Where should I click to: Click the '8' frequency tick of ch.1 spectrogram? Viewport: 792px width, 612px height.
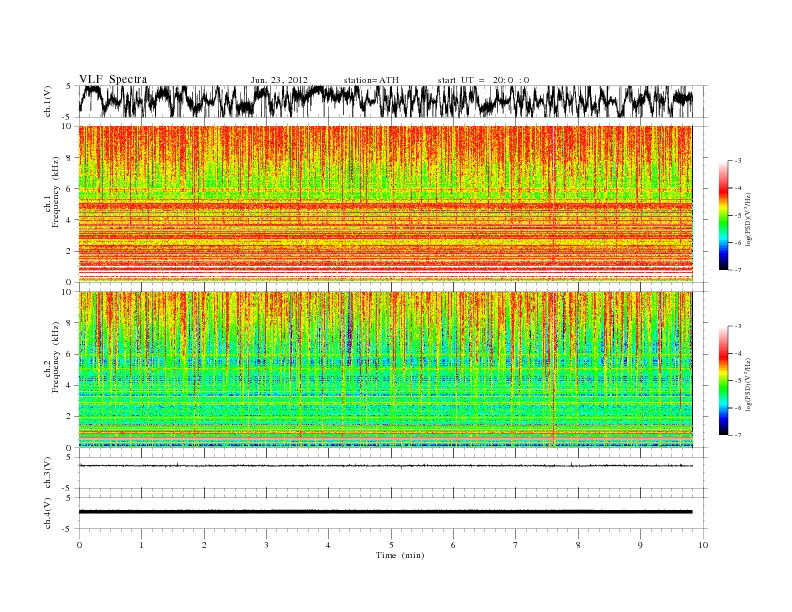click(x=70, y=158)
